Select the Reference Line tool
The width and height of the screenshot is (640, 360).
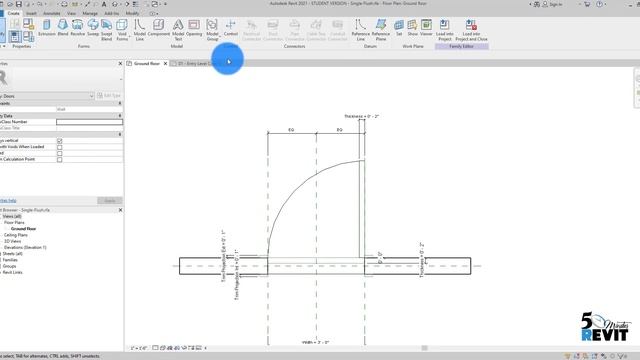point(360,29)
